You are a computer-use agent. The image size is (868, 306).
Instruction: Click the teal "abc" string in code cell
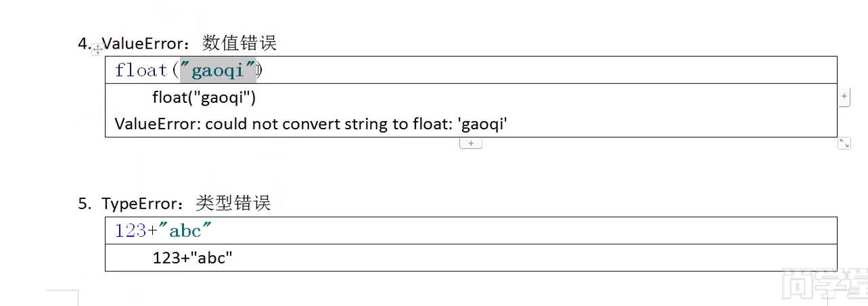pos(185,231)
